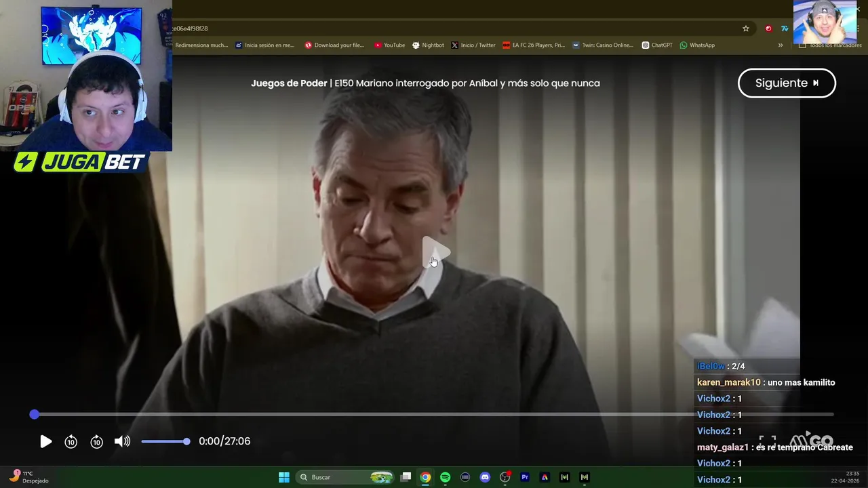Play the video with the bottom play button
Viewport: 868px width, 488px height.
[45, 441]
